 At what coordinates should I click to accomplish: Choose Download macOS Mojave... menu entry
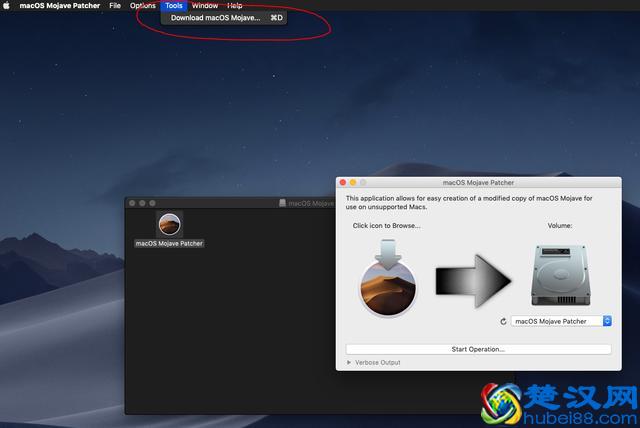click(x=224, y=18)
